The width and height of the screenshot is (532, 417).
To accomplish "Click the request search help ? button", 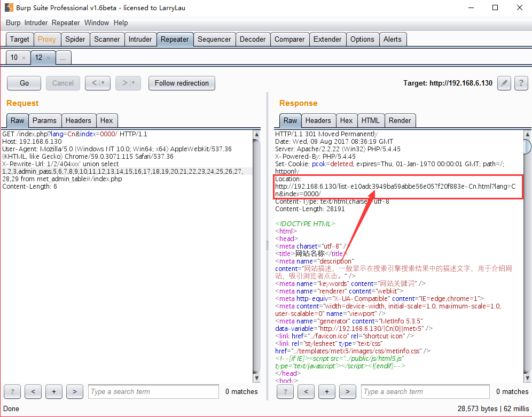I will 12,391.
